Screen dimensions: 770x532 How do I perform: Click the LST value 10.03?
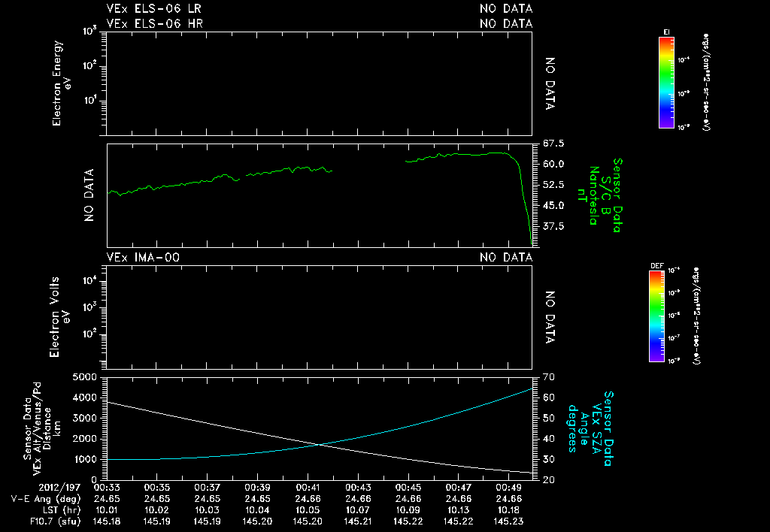click(x=208, y=510)
